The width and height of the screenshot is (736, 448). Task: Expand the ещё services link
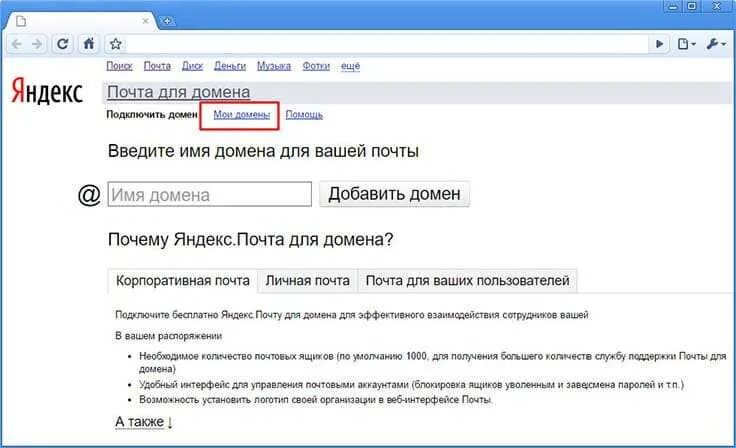pyautogui.click(x=350, y=66)
